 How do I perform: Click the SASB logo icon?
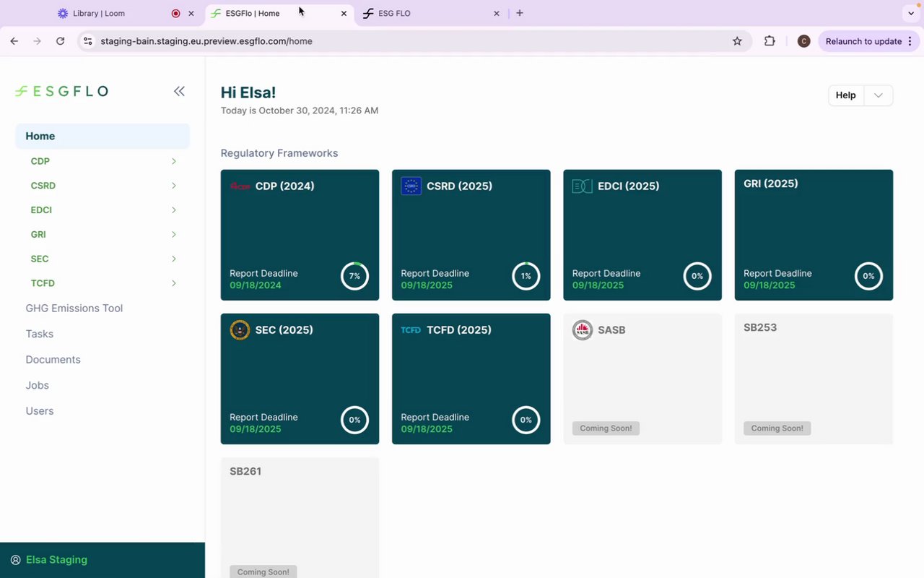[x=582, y=330]
